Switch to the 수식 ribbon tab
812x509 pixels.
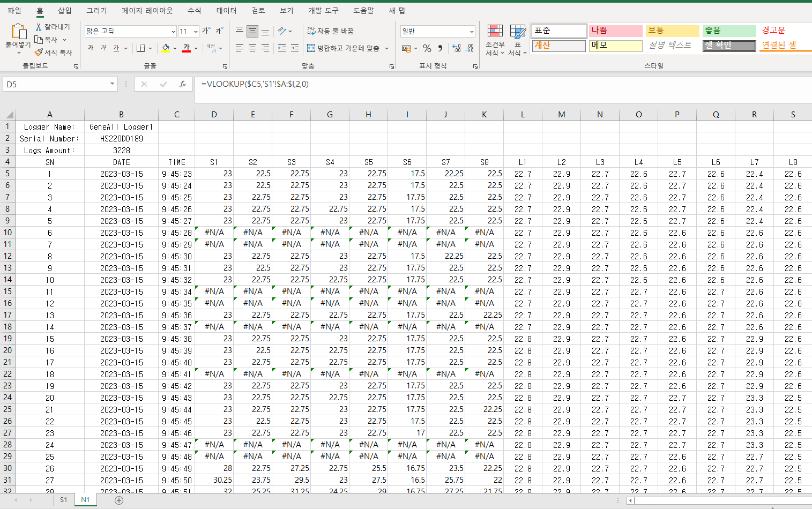point(195,10)
